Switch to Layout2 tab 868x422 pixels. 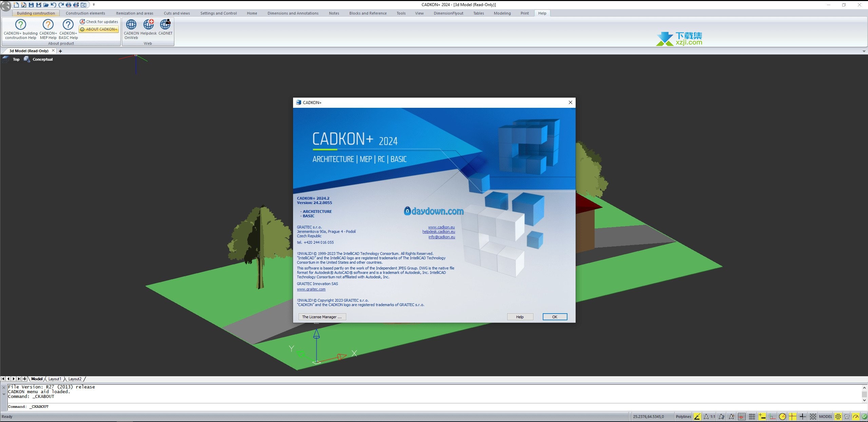point(75,379)
